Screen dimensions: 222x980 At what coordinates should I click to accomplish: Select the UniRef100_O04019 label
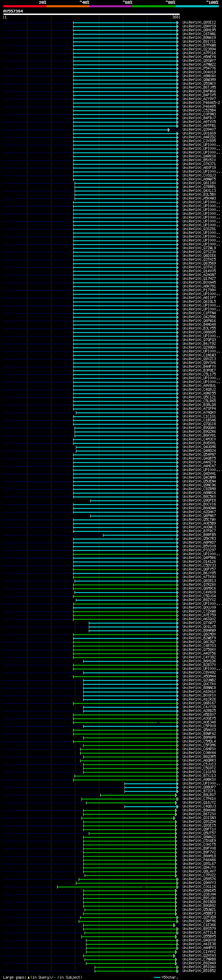199,72
